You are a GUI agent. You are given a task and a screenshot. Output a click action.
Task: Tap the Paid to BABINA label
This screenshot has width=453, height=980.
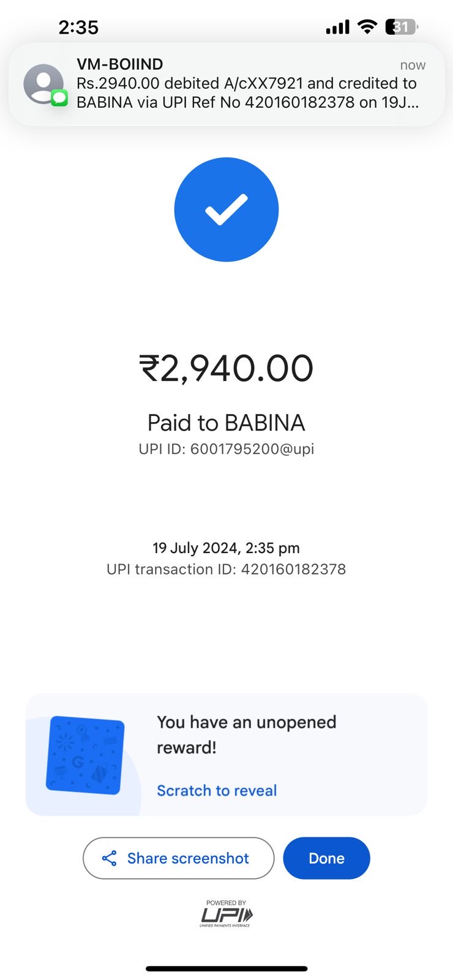[x=226, y=423]
